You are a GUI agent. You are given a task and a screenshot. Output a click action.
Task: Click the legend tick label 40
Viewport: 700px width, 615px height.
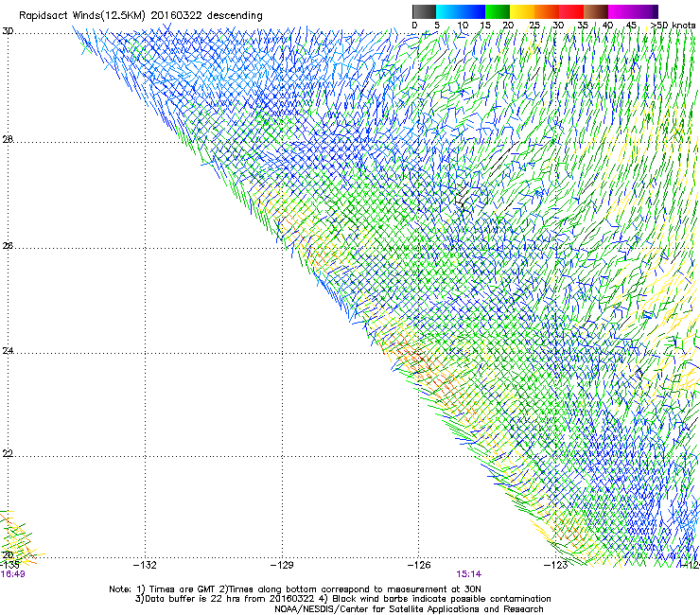click(607, 26)
